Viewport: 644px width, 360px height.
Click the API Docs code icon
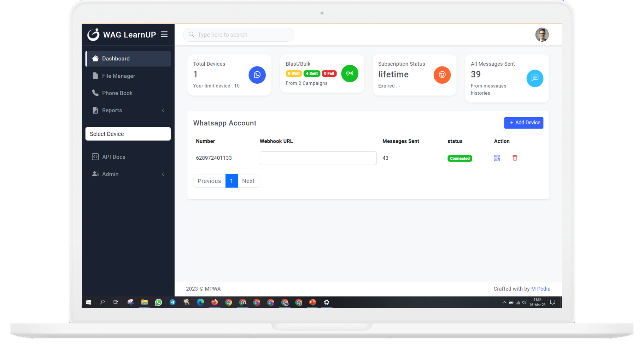pos(95,157)
